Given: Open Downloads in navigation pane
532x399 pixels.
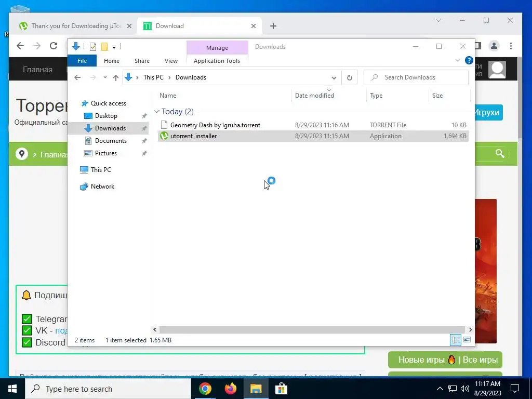Looking at the screenshot, I should click(x=110, y=128).
